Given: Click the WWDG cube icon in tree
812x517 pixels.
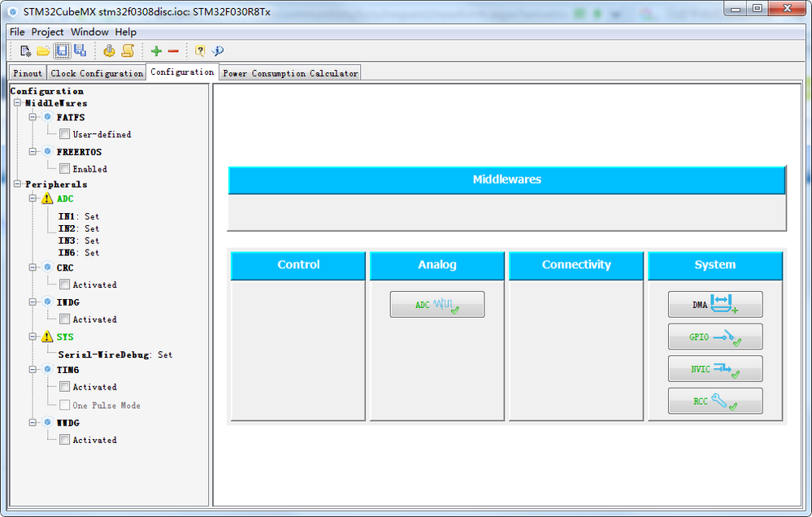Looking at the screenshot, I should tap(48, 423).
